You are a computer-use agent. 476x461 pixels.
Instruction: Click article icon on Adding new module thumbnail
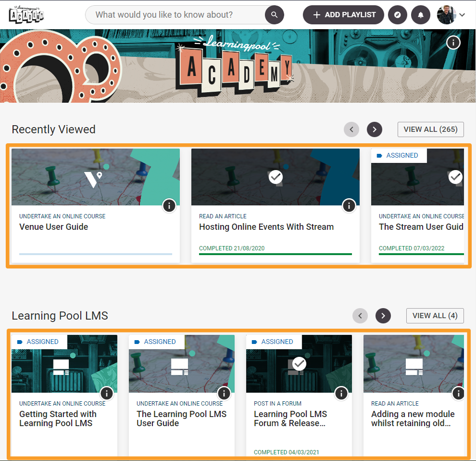(x=414, y=367)
